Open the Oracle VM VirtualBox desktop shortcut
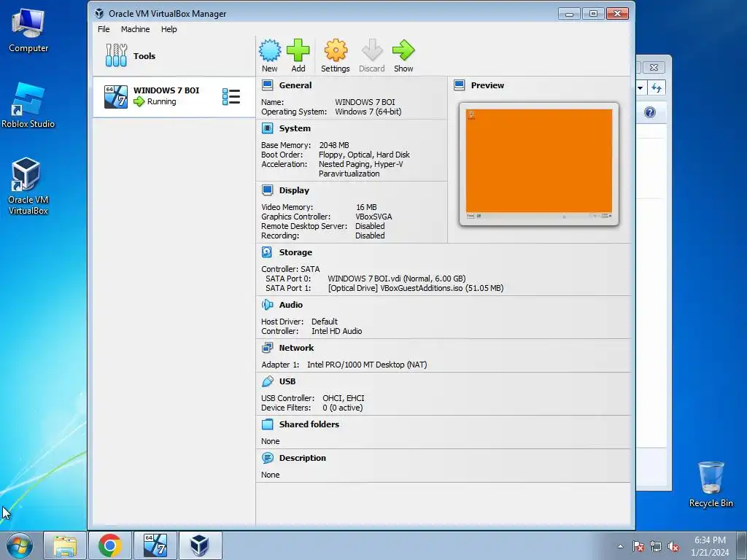This screenshot has height=560, width=747. click(x=28, y=186)
